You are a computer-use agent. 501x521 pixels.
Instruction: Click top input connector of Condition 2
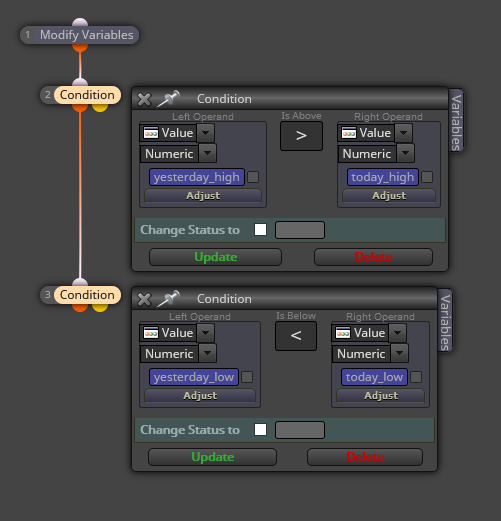80,82
